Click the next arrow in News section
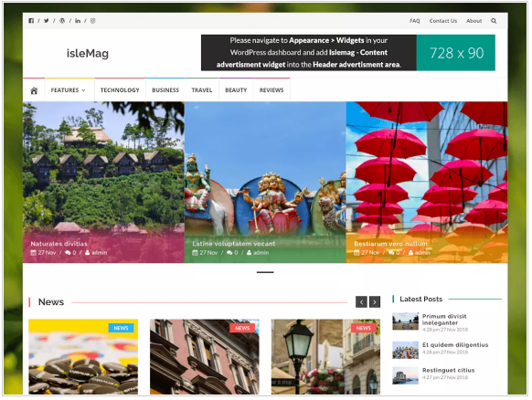Viewport: 532px width, 400px height. pos(375,301)
